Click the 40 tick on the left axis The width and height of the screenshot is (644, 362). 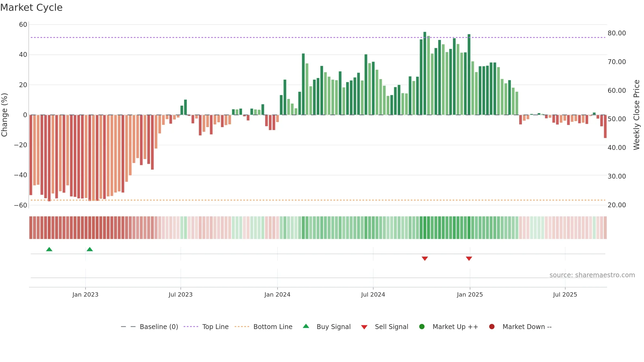tap(23, 55)
